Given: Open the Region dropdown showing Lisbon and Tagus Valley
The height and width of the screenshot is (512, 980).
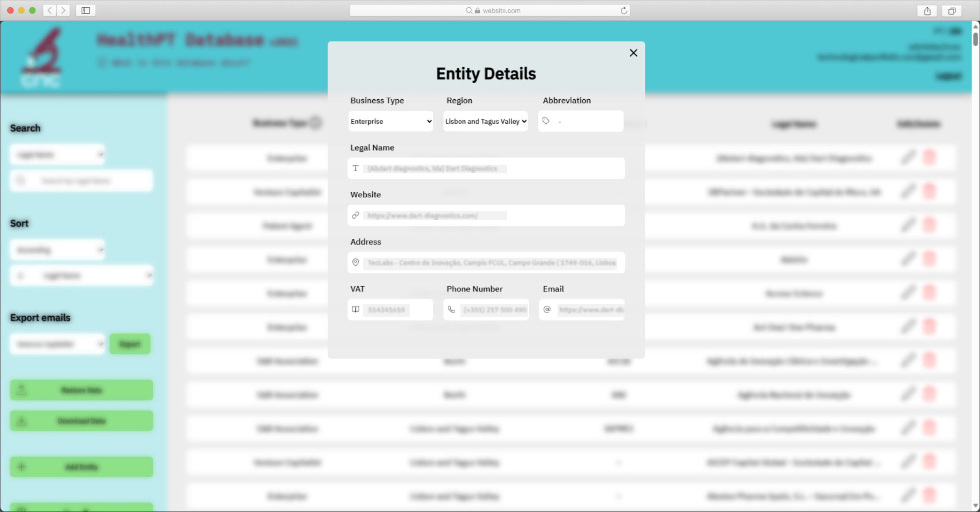Looking at the screenshot, I should point(485,121).
